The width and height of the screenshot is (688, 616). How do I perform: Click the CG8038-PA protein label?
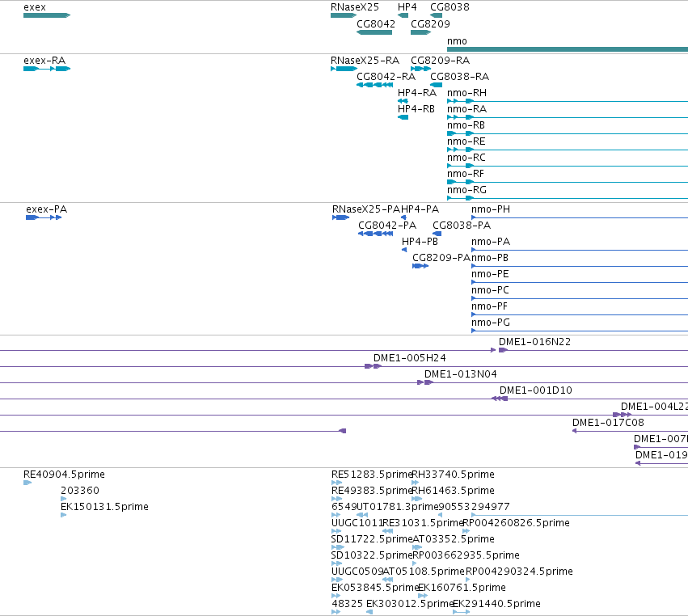(x=462, y=225)
